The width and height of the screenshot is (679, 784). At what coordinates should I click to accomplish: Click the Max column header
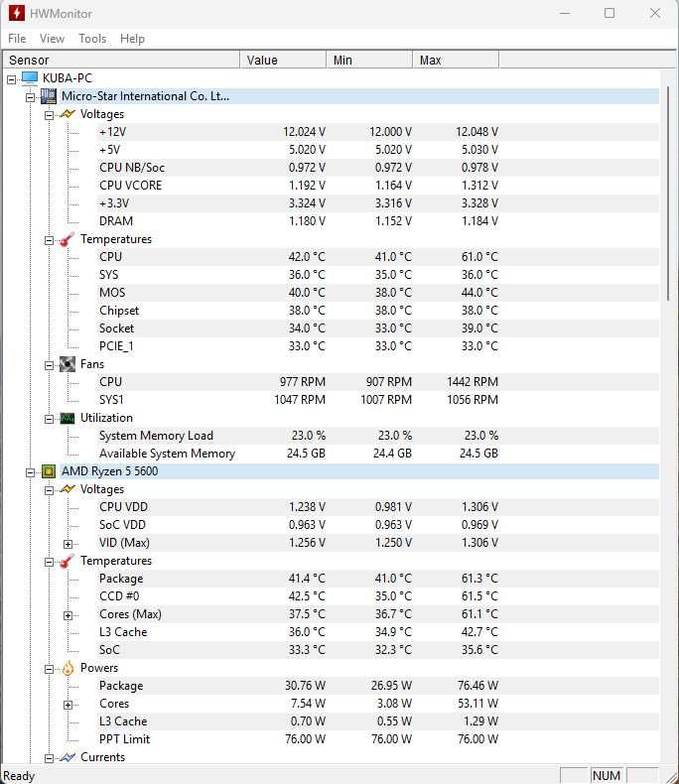(x=456, y=60)
